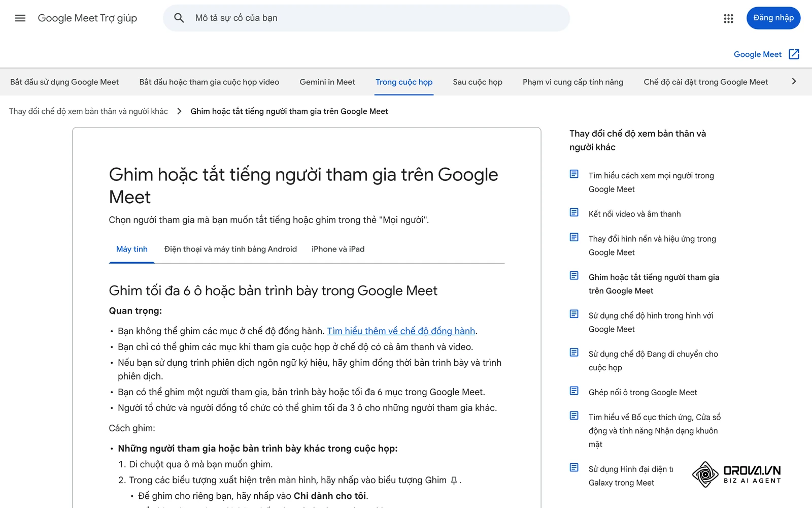Select the "Bắt đầu sử dụng Google Meet" tab
This screenshot has height=508, width=812.
64,82
